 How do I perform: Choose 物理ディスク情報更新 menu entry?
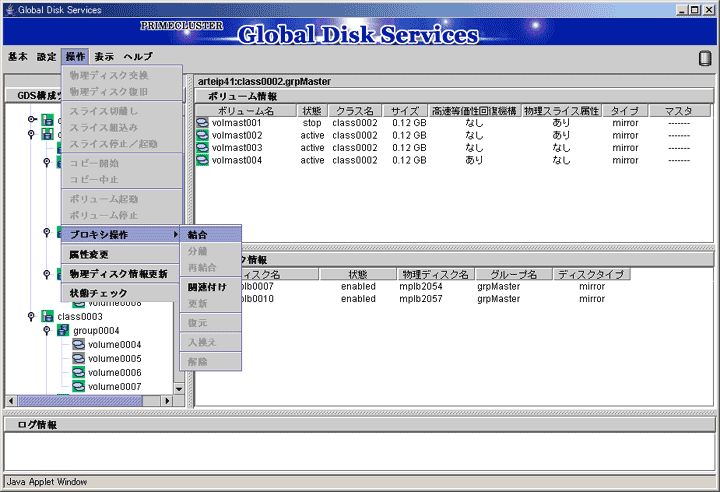[x=120, y=274]
